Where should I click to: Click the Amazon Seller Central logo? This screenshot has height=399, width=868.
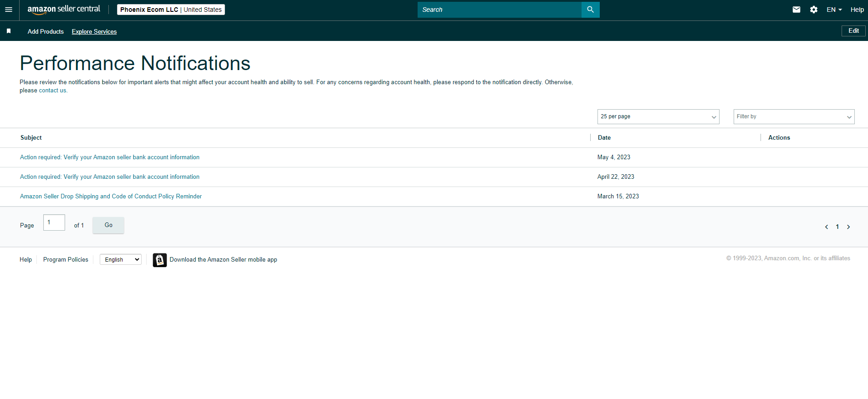[x=64, y=10]
